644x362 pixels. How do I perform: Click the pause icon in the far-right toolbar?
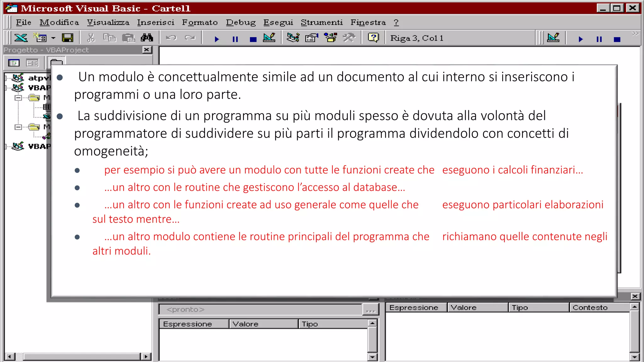click(x=599, y=39)
